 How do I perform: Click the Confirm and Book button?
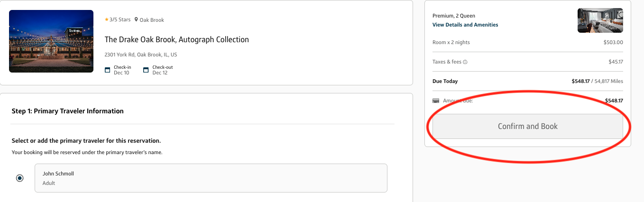point(528,127)
